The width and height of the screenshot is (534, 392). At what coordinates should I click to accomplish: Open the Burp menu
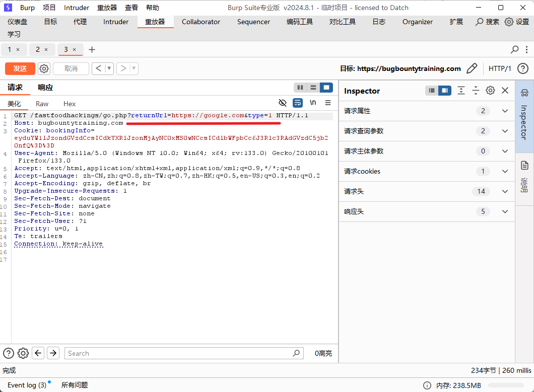(x=27, y=8)
